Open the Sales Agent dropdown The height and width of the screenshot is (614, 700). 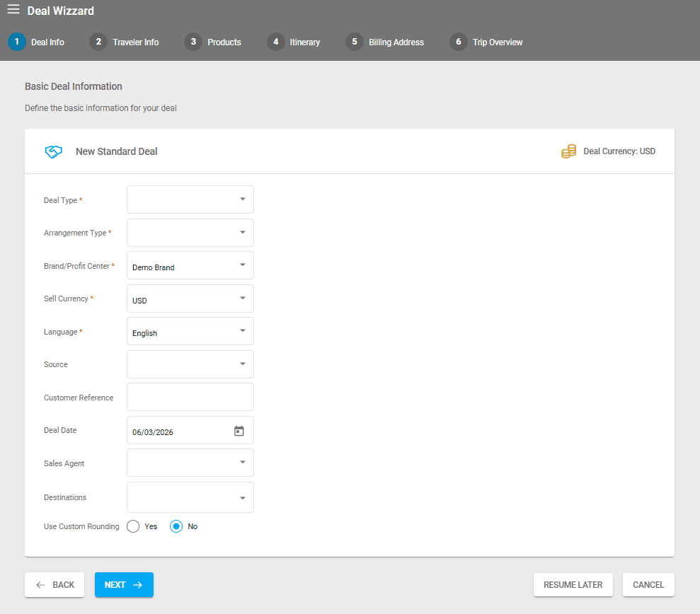pos(190,463)
